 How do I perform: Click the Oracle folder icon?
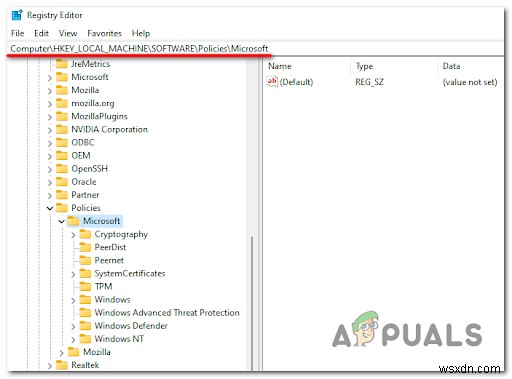(62, 182)
